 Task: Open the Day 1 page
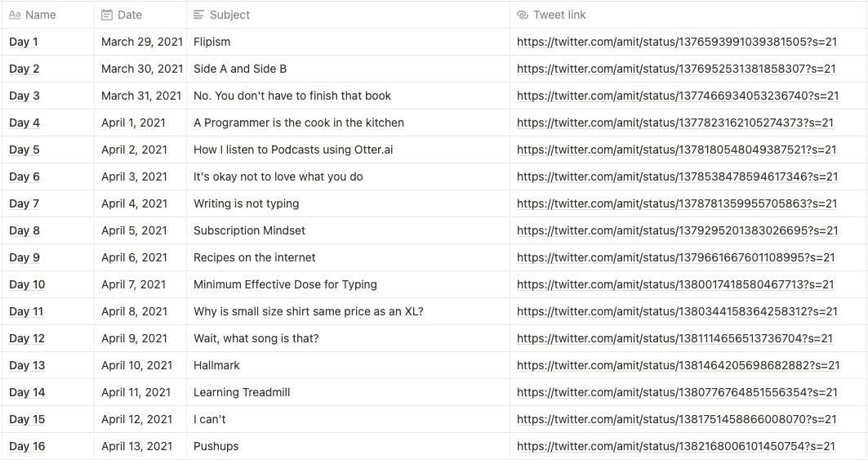(24, 42)
